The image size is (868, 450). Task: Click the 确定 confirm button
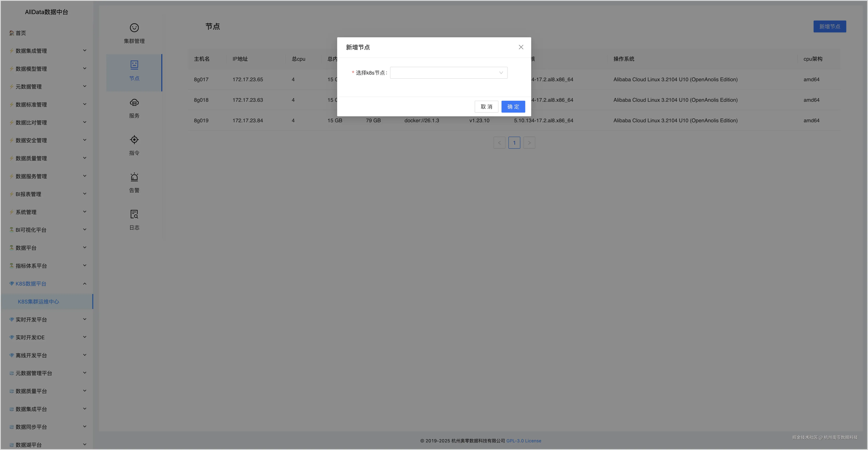click(x=513, y=107)
